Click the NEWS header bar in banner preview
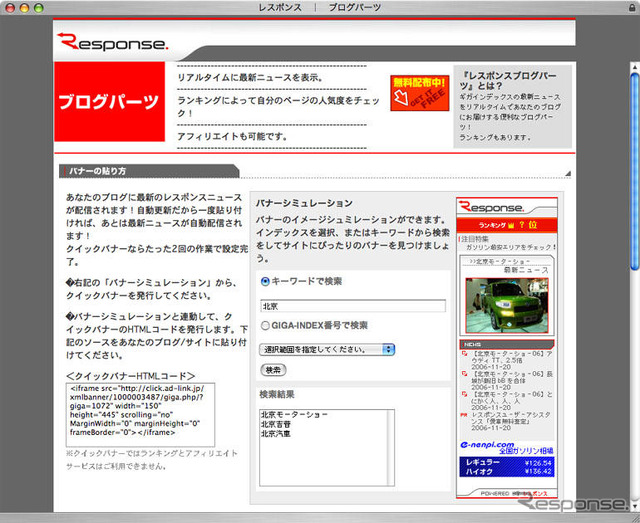Screen dimensions: 640x523 click(507, 344)
